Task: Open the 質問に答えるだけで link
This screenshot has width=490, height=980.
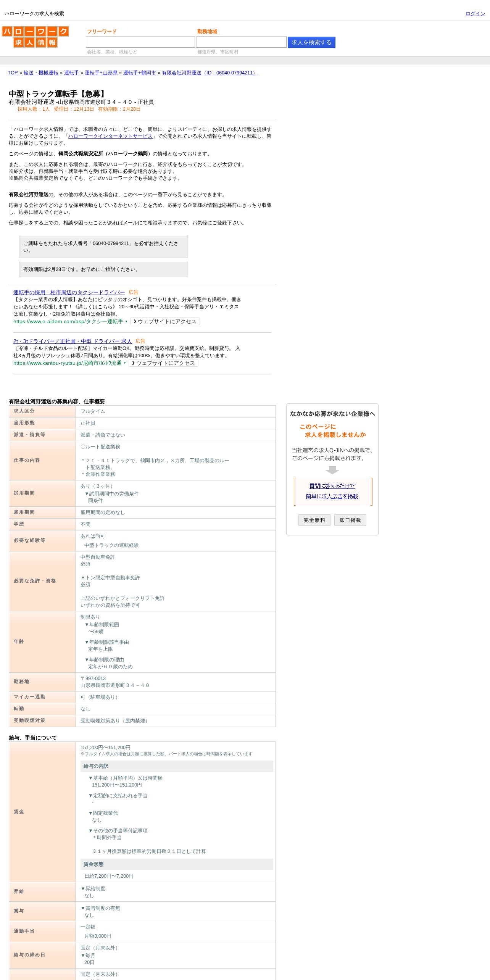Action: [332, 486]
